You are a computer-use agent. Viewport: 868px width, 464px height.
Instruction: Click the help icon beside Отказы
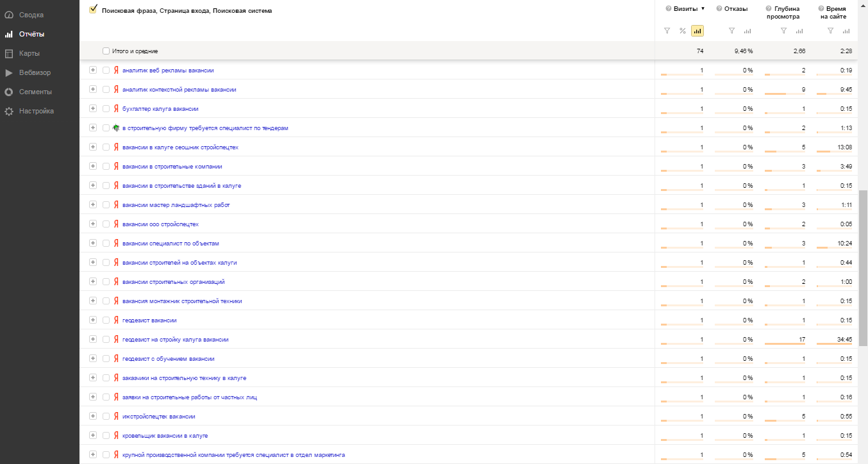click(x=719, y=9)
